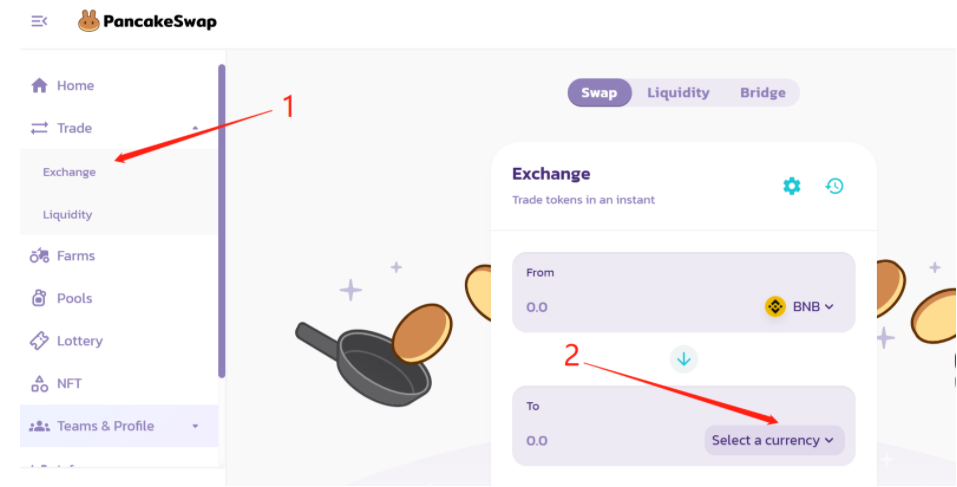Switch tokens with the down arrow

coord(684,359)
